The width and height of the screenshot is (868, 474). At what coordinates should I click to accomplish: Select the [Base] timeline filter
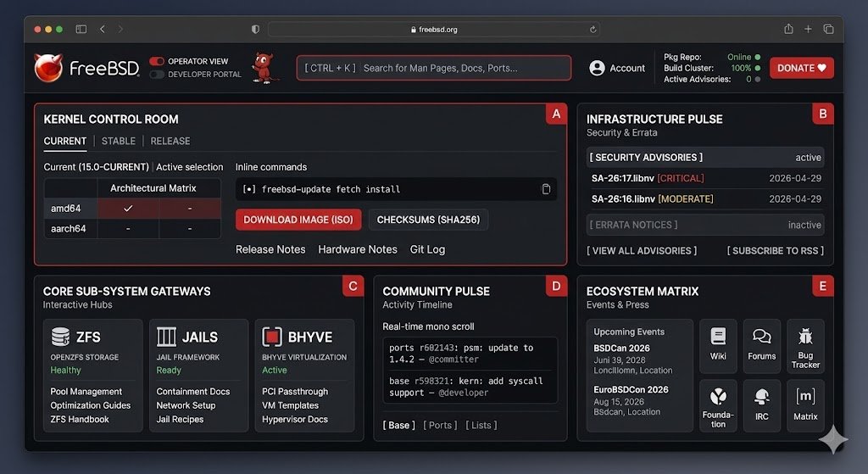pyautogui.click(x=398, y=426)
